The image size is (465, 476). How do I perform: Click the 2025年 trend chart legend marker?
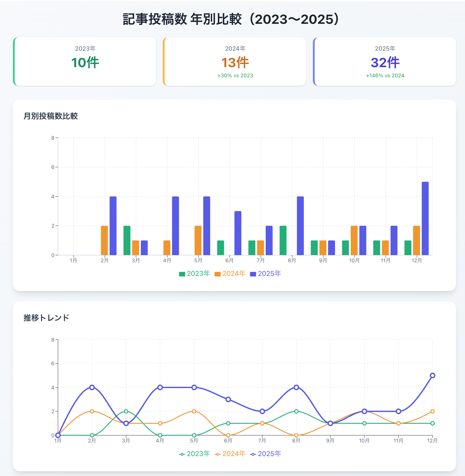253,454
